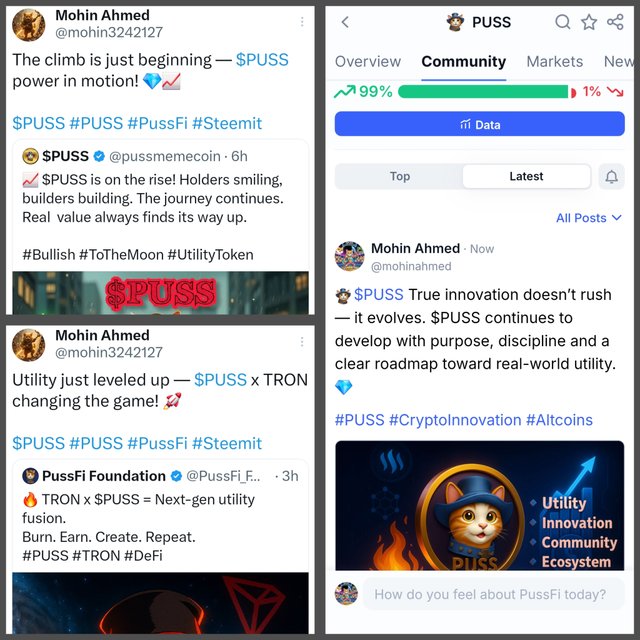Tap Mohin Ahmed's avatar on the community post

point(349,256)
